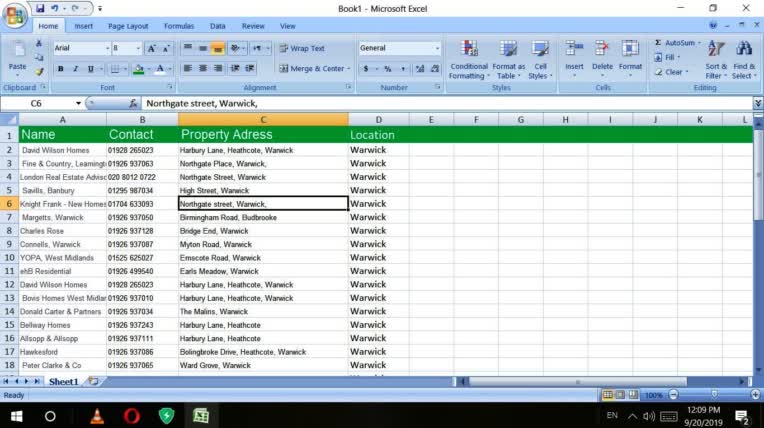Undo the last action
764x428 pixels.
point(55,8)
